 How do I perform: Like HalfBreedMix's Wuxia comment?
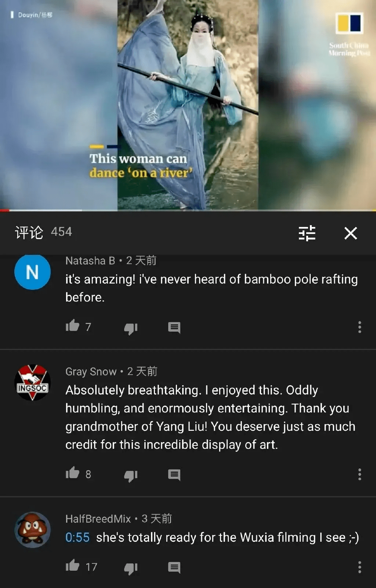[73, 566]
